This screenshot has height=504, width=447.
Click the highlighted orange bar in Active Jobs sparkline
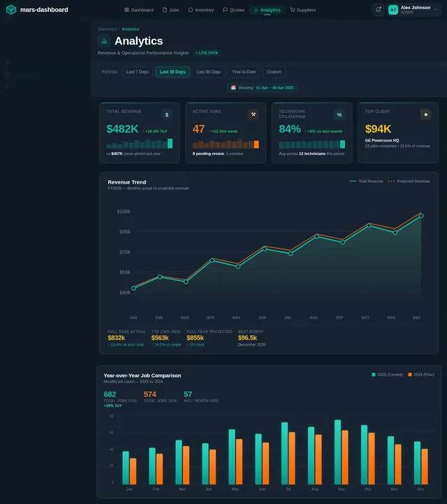pos(256,144)
